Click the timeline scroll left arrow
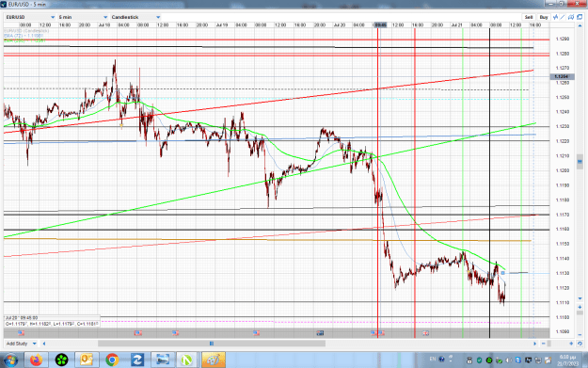Screen dimensions: 588x368 [44, 344]
